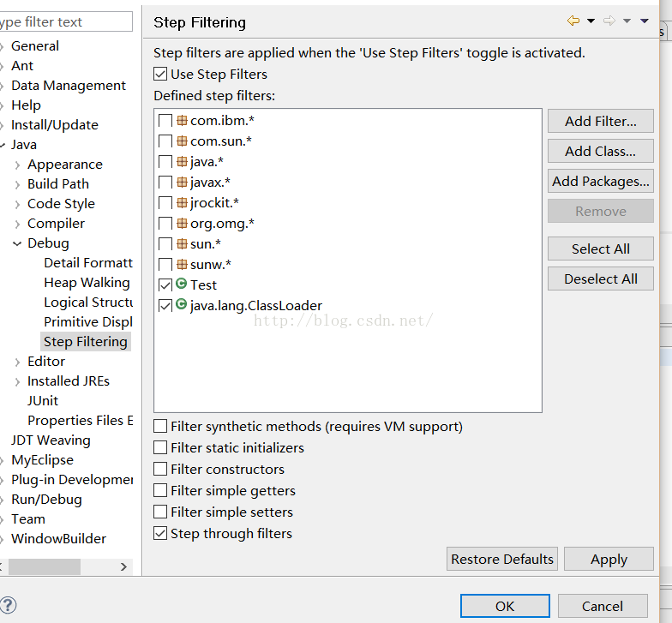Image resolution: width=672 pixels, height=623 pixels.
Task: Check the sunw.* filter checkbox
Action: point(165,265)
